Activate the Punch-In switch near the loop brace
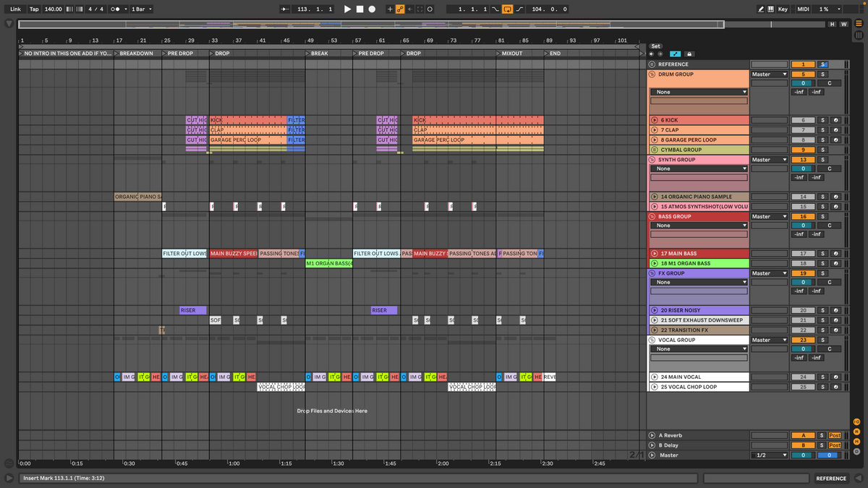 click(495, 9)
